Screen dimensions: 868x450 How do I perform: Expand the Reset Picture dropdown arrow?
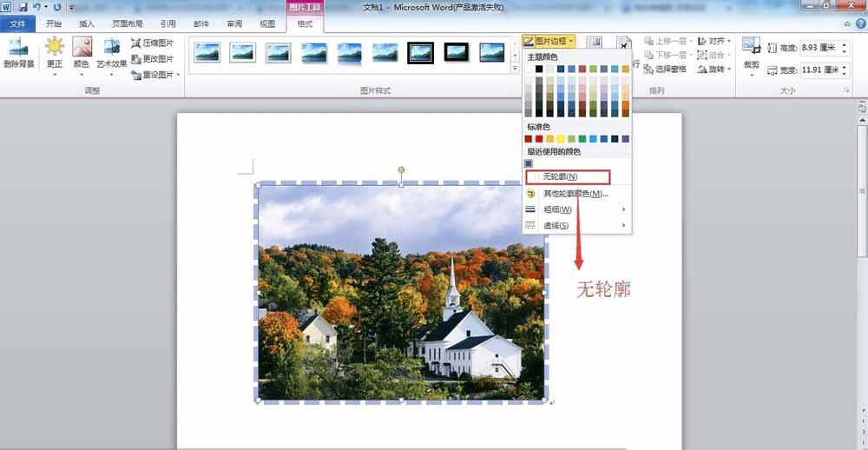[178, 75]
